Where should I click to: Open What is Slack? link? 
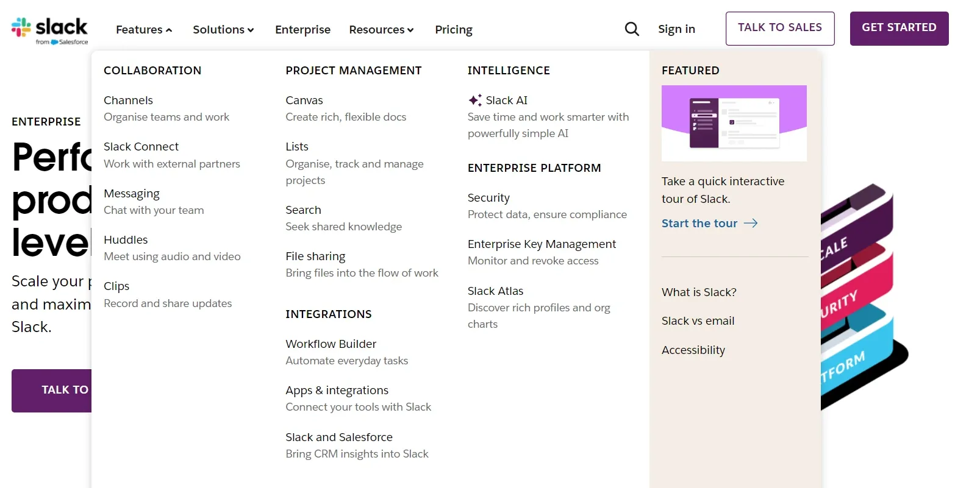pos(699,292)
